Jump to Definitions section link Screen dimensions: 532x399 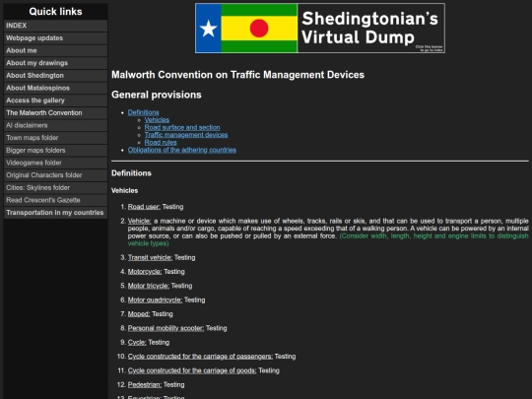(x=143, y=112)
